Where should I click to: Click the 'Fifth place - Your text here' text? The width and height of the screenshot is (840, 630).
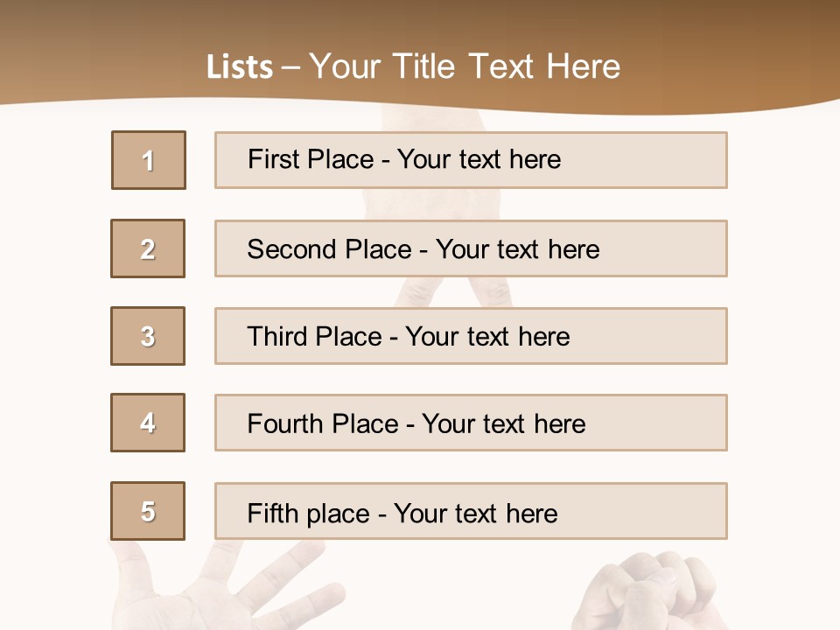[402, 513]
